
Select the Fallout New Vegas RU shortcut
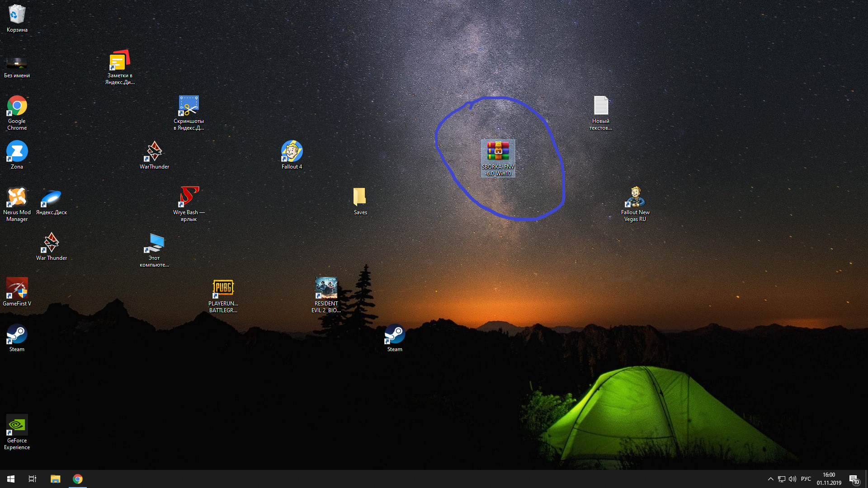[x=635, y=197]
